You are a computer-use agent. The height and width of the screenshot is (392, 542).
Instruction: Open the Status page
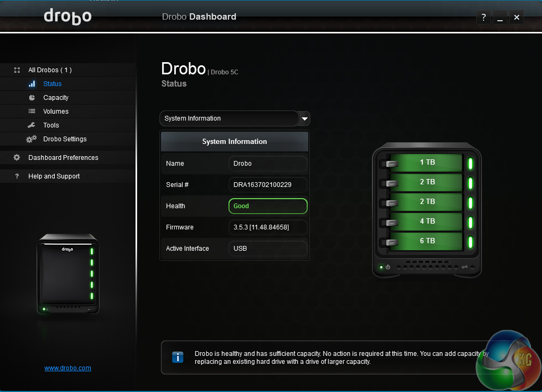pyautogui.click(x=52, y=83)
